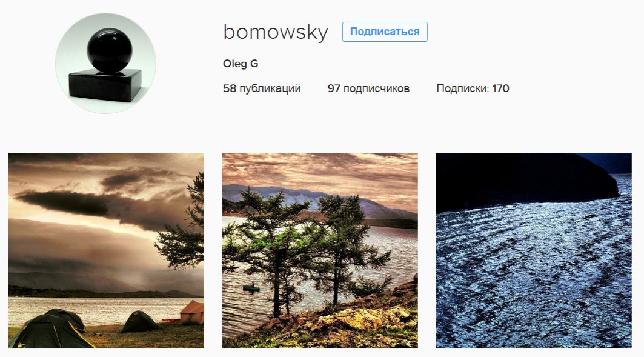Click the 58 публикаций posts count
This screenshot has height=357, width=644.
click(262, 88)
